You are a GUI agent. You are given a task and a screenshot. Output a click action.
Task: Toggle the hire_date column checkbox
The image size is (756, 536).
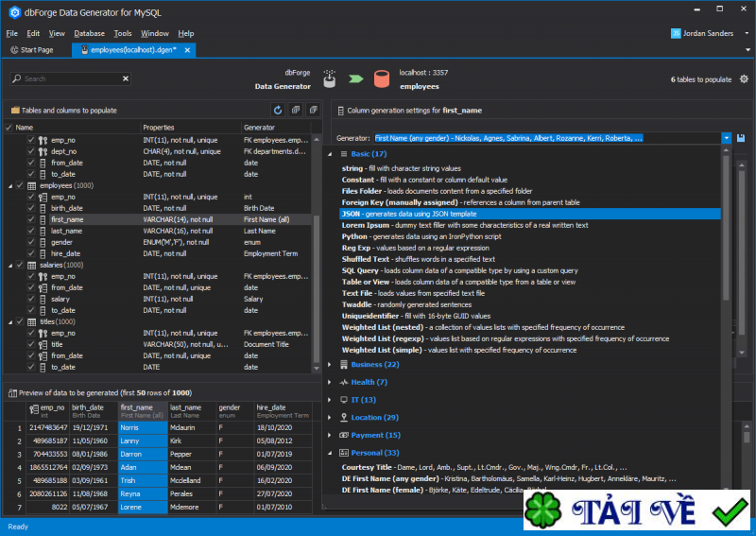tap(31, 253)
